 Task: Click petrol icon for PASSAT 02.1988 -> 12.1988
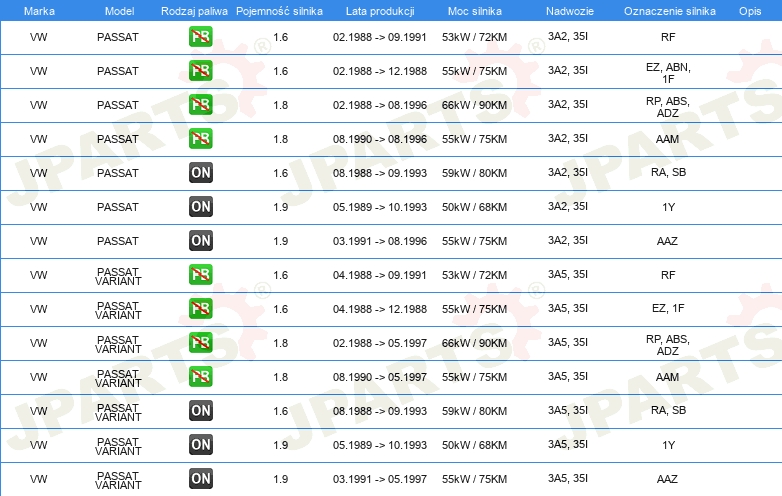(200, 70)
